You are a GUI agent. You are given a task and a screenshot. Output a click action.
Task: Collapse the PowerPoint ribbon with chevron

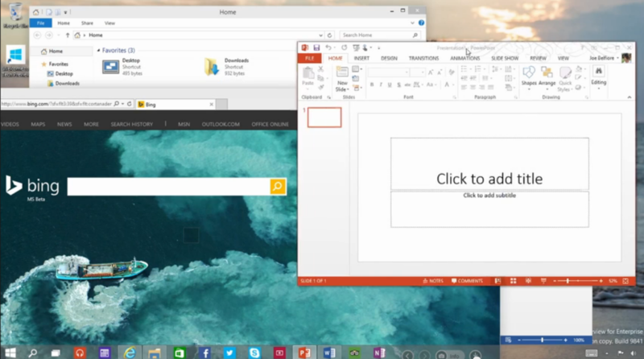click(630, 97)
